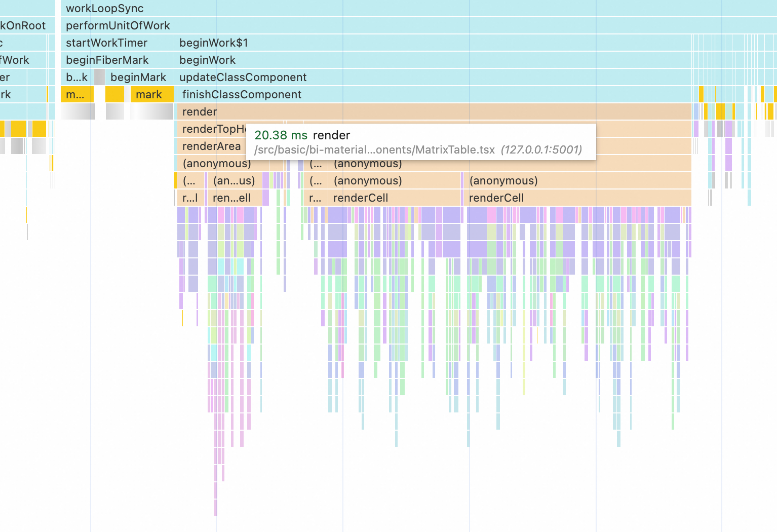Select the startWorkTimer bar

(117, 43)
